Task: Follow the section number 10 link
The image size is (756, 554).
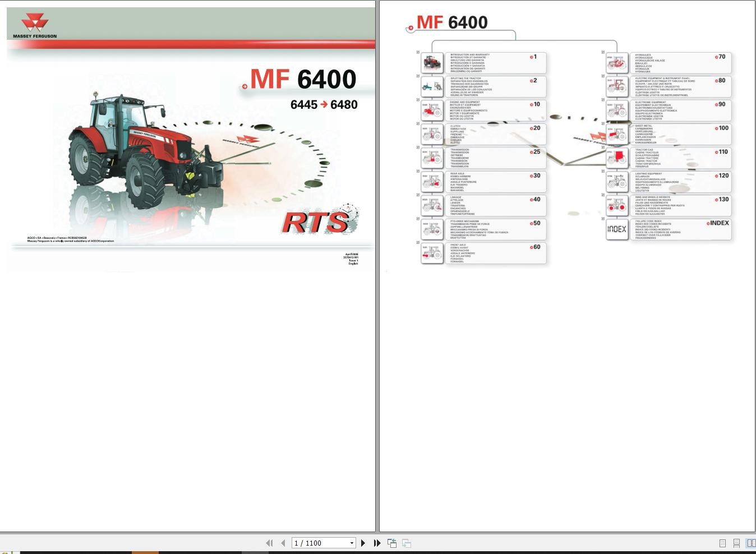Action: 535,104
